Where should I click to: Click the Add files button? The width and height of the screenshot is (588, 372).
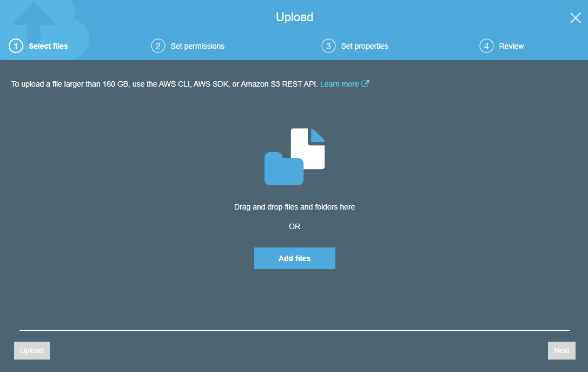click(x=294, y=258)
